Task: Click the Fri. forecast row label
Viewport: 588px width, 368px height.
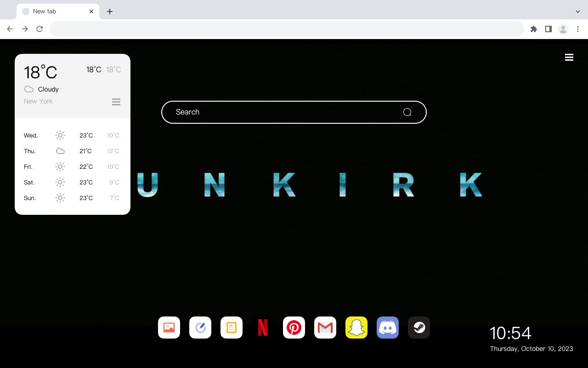Action: pyautogui.click(x=28, y=167)
